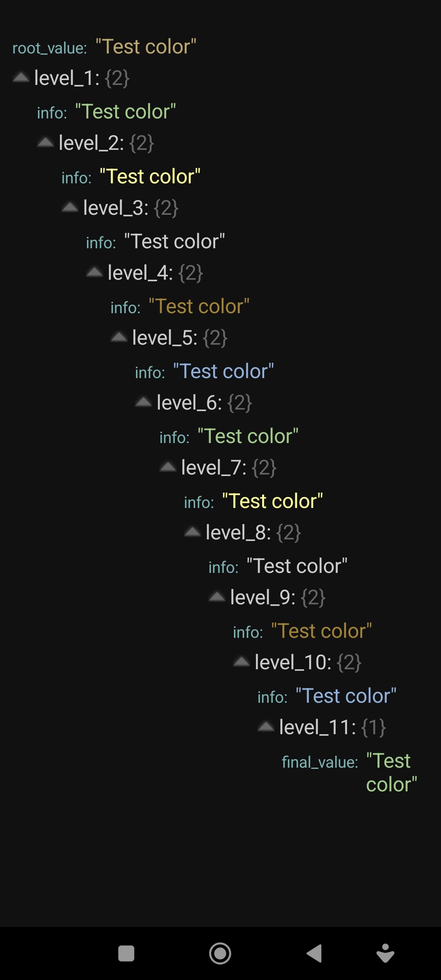441x980 pixels.
Task: Collapse the level_6 arrow icon
Action: pos(143,402)
